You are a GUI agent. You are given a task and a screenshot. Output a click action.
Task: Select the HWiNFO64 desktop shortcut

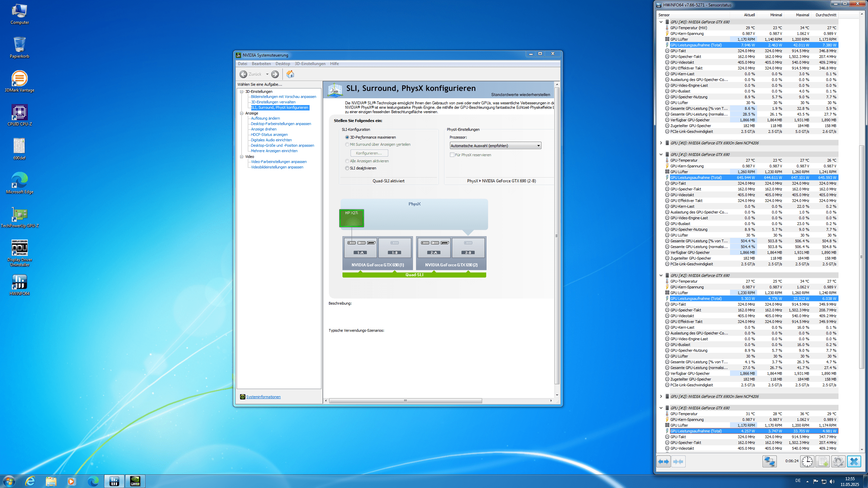[19, 285]
